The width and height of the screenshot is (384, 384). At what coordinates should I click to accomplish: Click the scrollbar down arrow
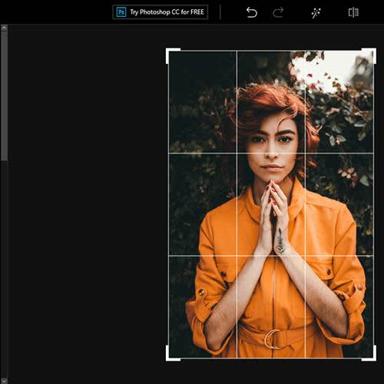[x=4, y=380]
